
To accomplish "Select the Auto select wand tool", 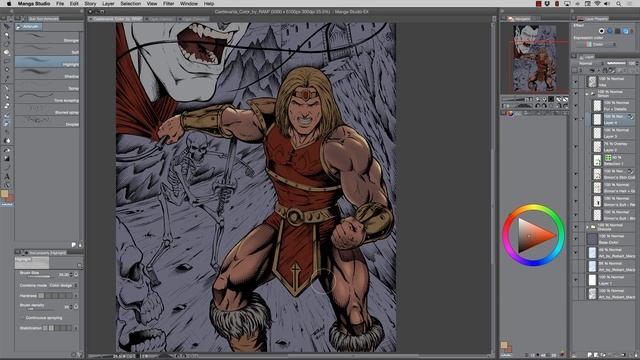I will [x=7, y=70].
